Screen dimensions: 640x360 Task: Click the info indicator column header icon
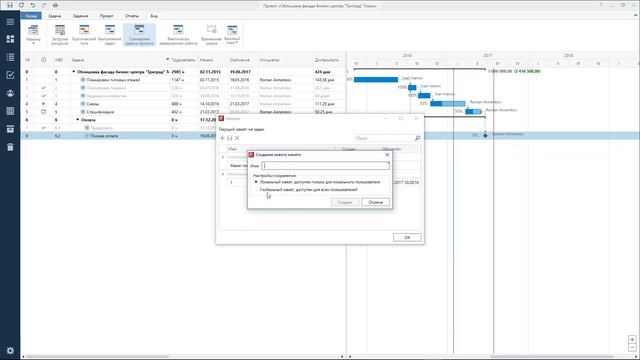pos(43,60)
